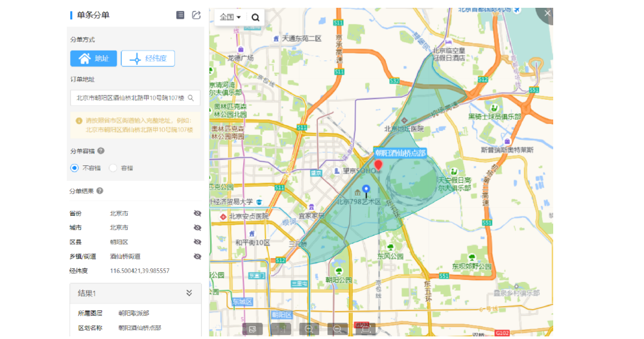The image size is (644, 339).
Task: Click the 订单地址 address input field
Action: coord(130,99)
